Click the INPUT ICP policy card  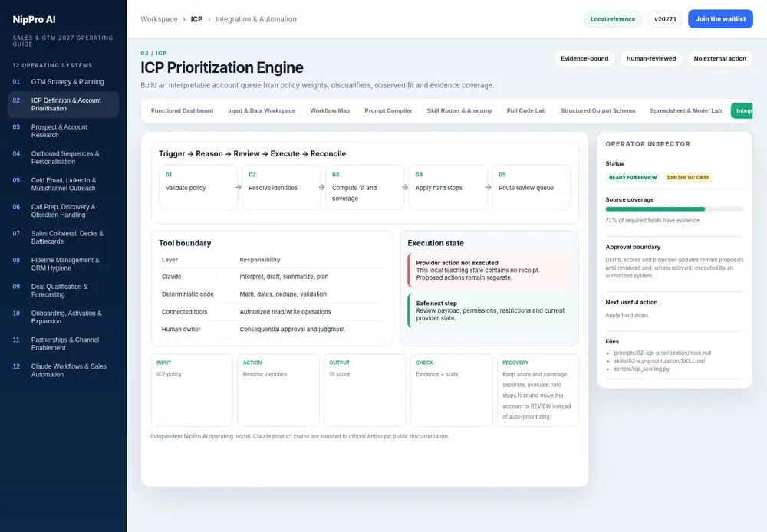click(x=191, y=390)
